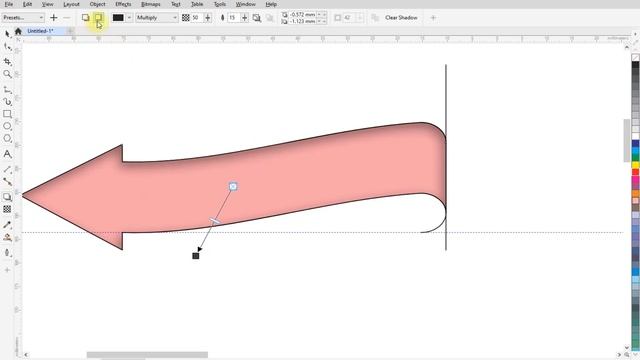Open the Text menu

pyautogui.click(x=176, y=4)
